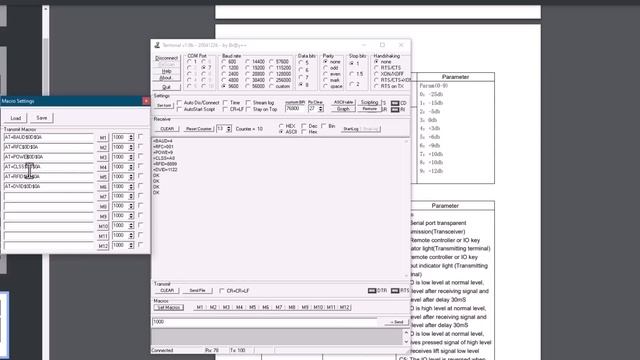Click the CD status indicator
Screen dimensions: 640x360
395,103
